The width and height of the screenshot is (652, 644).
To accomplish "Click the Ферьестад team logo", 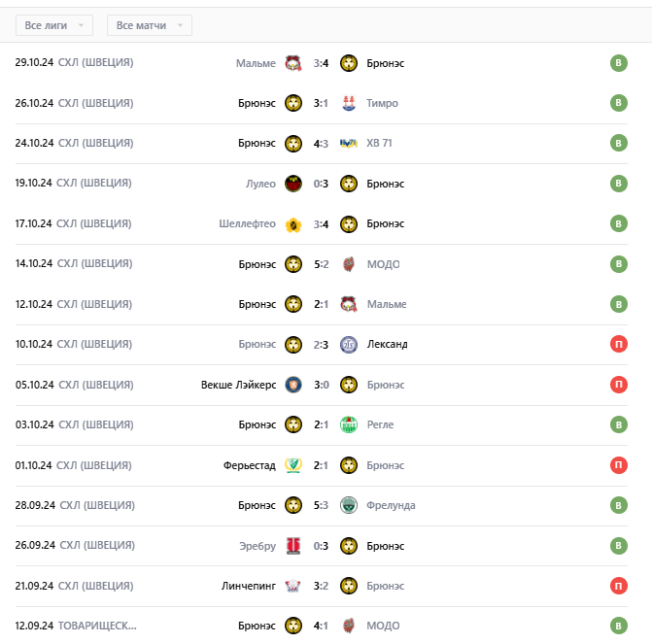I will tap(293, 465).
